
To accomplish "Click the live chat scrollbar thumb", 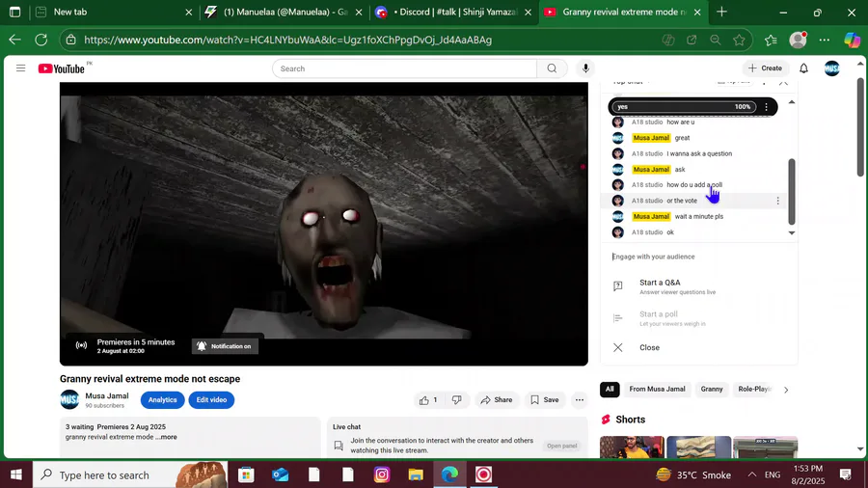I will [792, 191].
